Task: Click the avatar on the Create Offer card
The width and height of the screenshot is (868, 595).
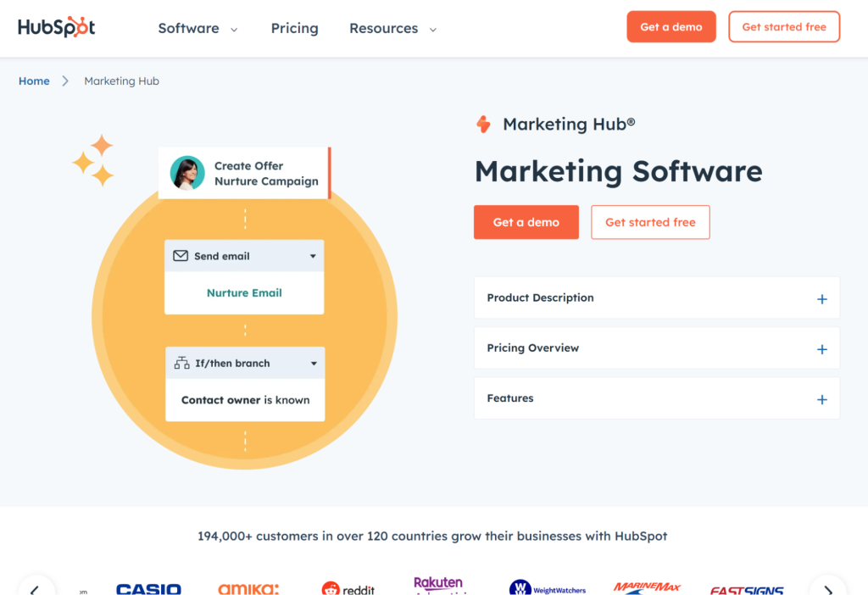Action: pos(186,173)
